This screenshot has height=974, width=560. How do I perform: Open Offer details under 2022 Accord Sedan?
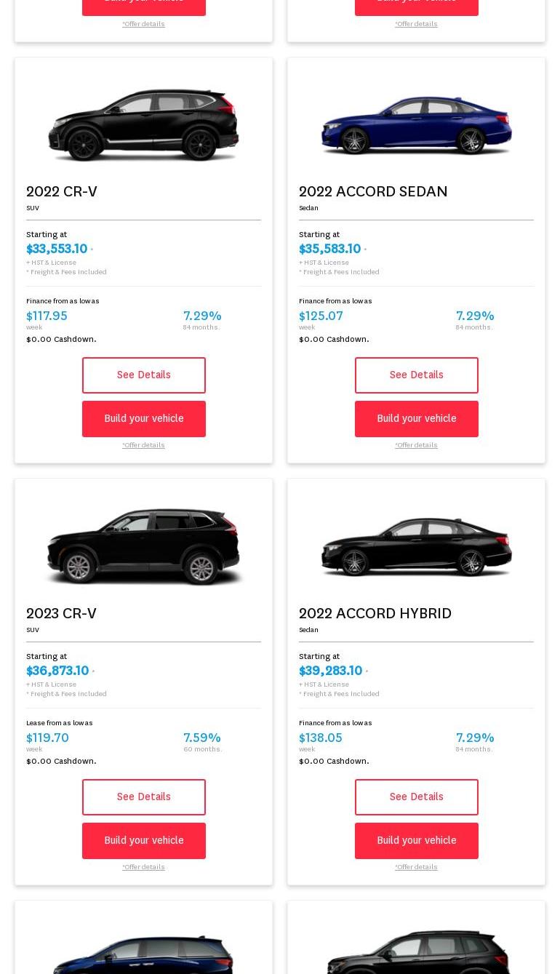pos(416,445)
